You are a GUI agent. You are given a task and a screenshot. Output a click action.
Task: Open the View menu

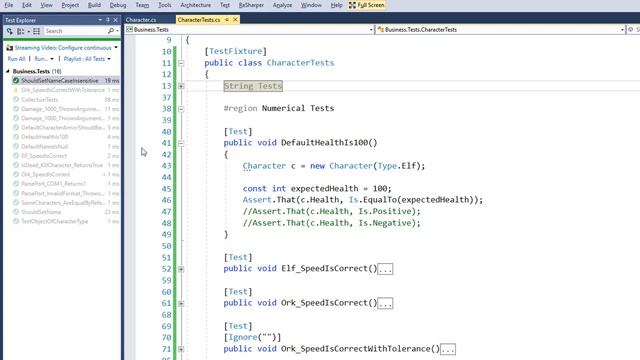[x=46, y=5]
